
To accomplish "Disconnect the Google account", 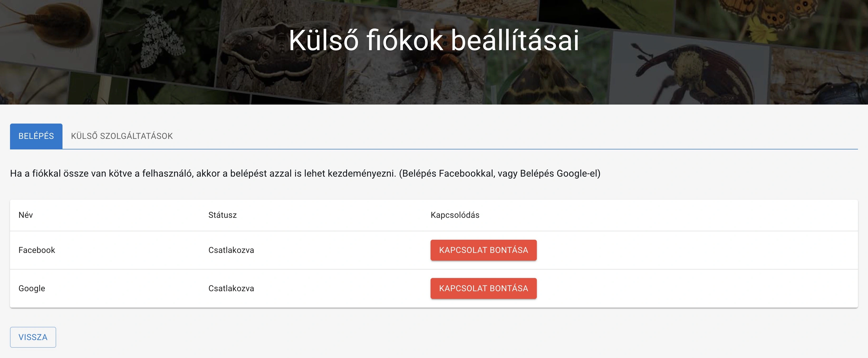I will coord(483,288).
